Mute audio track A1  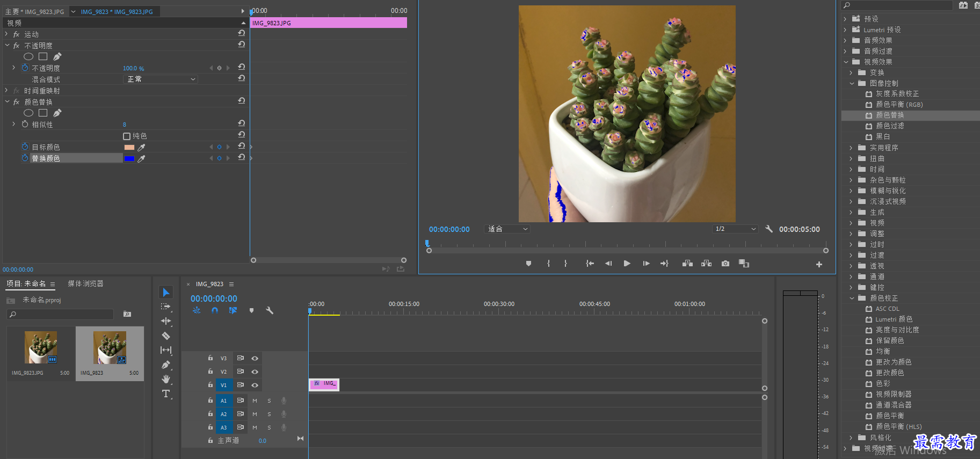pos(255,400)
